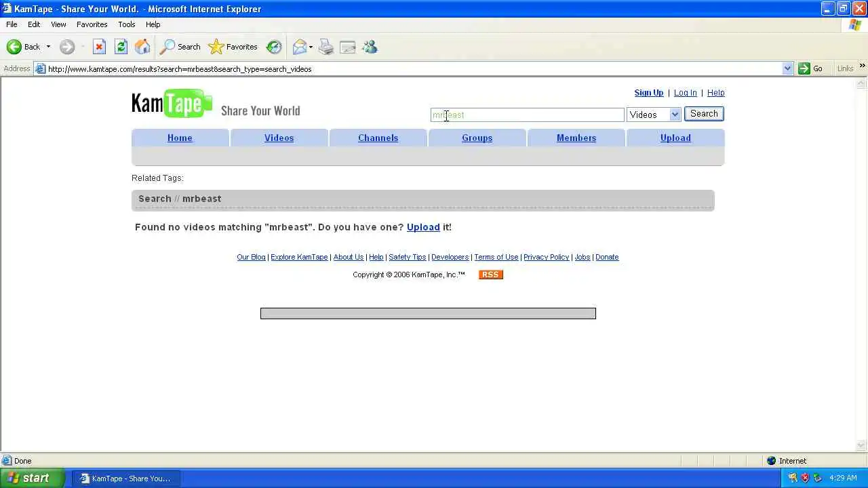Click the Explore KamTape footer link
868x488 pixels.
299,257
